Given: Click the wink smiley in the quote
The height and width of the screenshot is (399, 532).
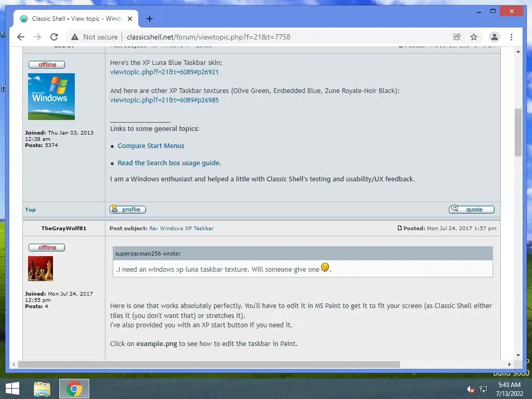Looking at the screenshot, I should pyautogui.click(x=325, y=268).
